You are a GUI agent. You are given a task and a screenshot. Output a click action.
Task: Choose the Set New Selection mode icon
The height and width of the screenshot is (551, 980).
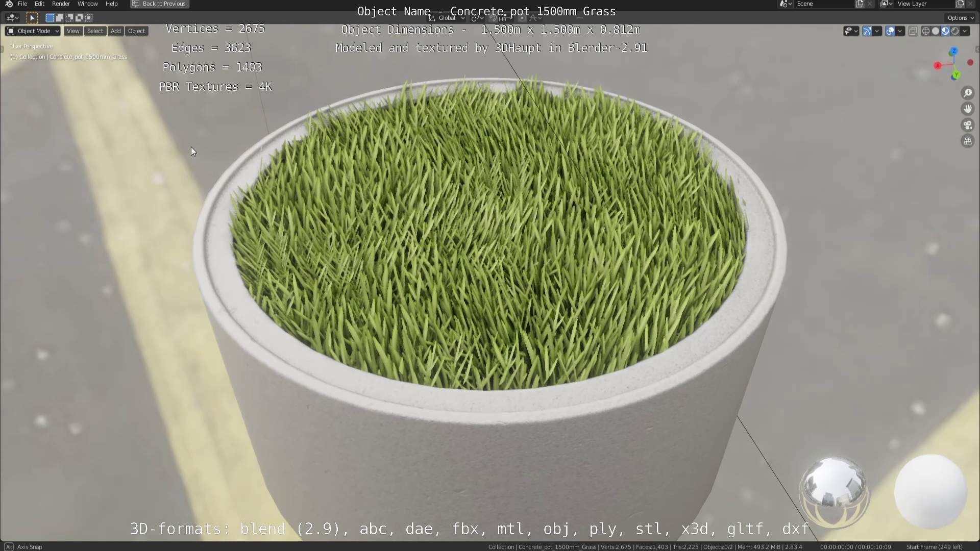(x=50, y=18)
